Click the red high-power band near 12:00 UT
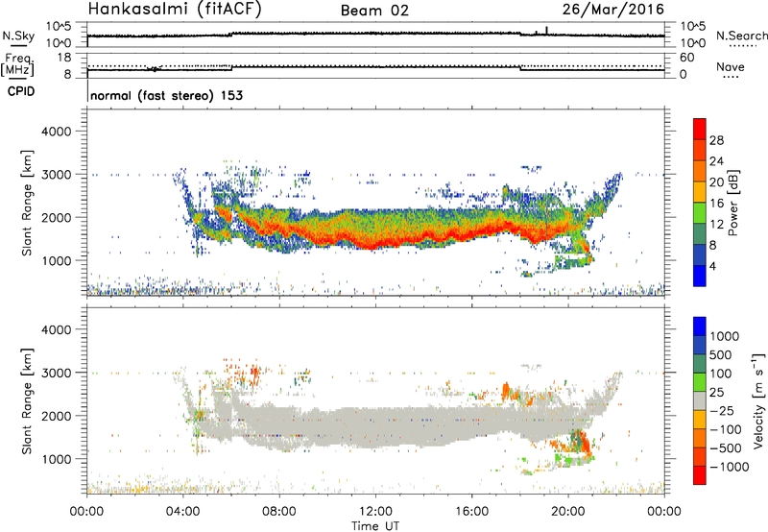Image resolution: width=768 pixels, height=532 pixels. pyautogui.click(x=375, y=243)
